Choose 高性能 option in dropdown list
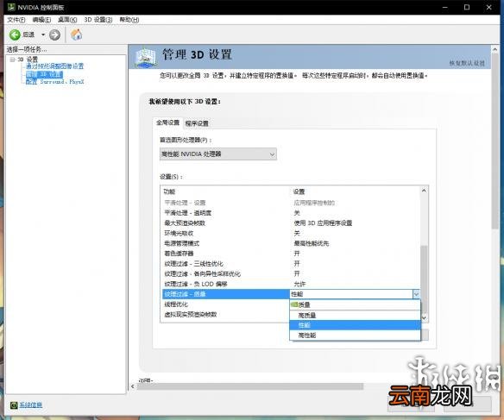This screenshot has width=504, height=420. point(355,335)
